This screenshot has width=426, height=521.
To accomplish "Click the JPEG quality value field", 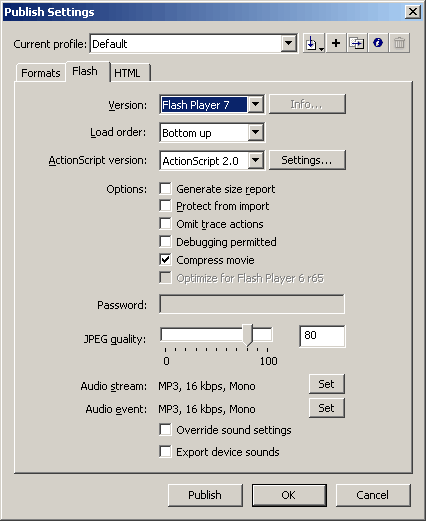I will (322, 336).
